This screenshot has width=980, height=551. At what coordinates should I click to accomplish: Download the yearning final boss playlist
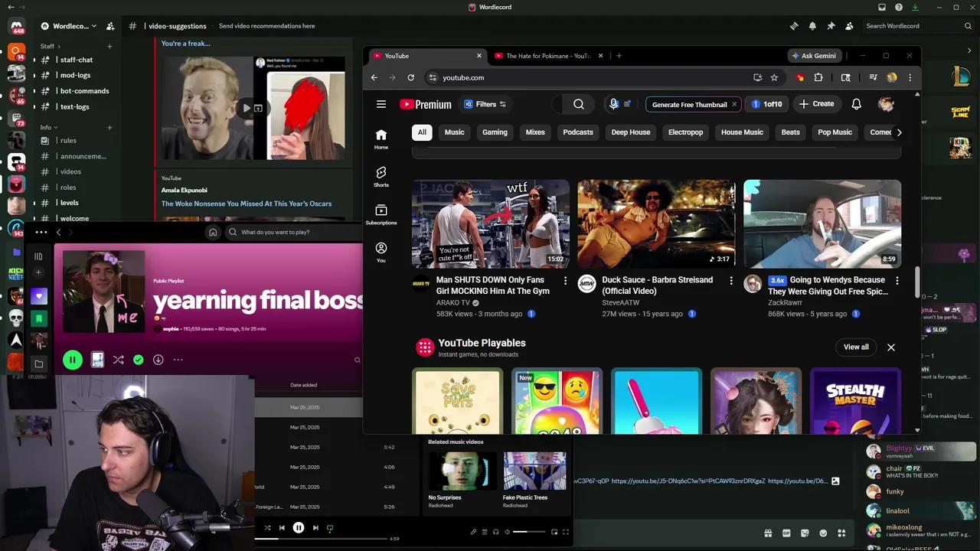(158, 360)
